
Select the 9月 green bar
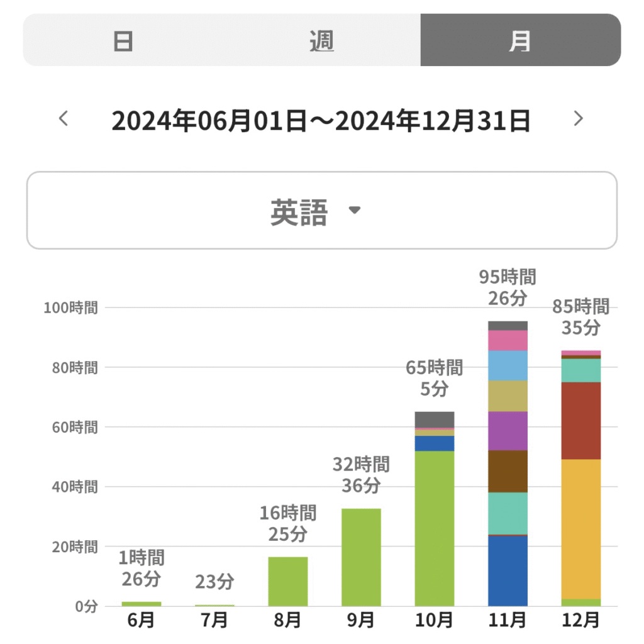click(x=361, y=557)
